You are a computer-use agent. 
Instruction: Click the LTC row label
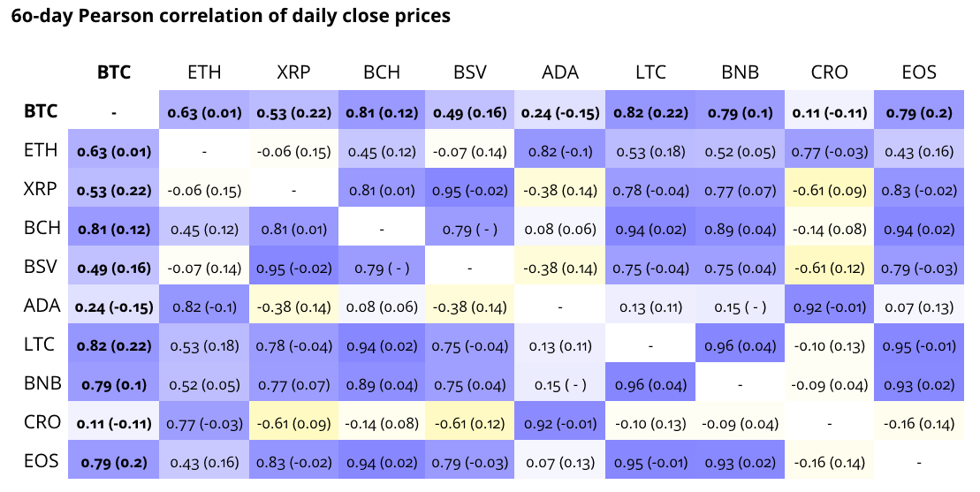pyautogui.click(x=42, y=345)
